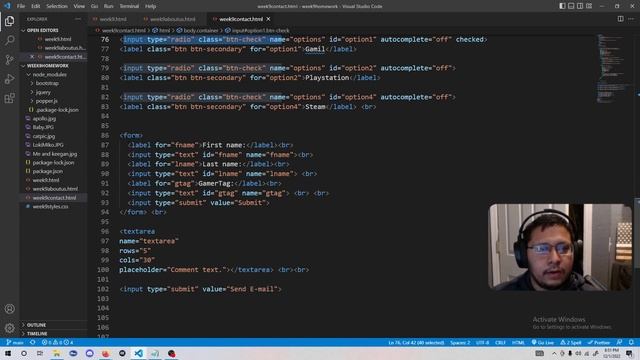Viewport: 640px width, 360px height.
Task: Expand the popper.js folder
Action: point(46,101)
